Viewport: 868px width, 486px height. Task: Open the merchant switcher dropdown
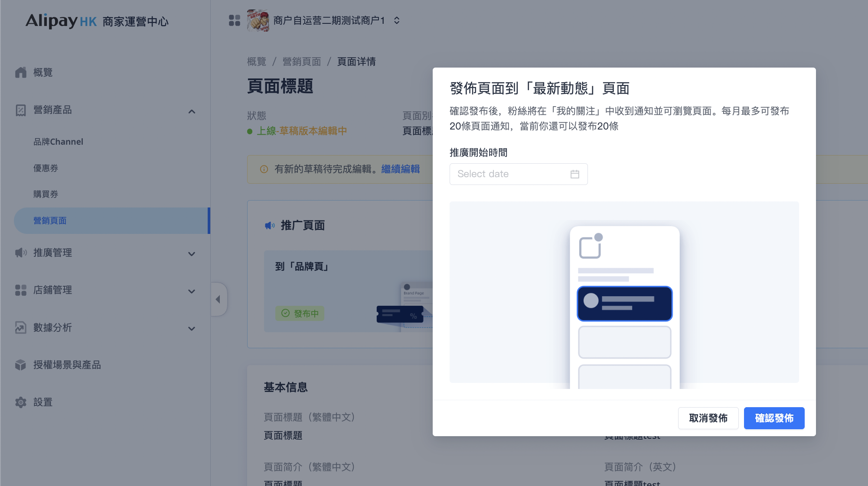(397, 20)
